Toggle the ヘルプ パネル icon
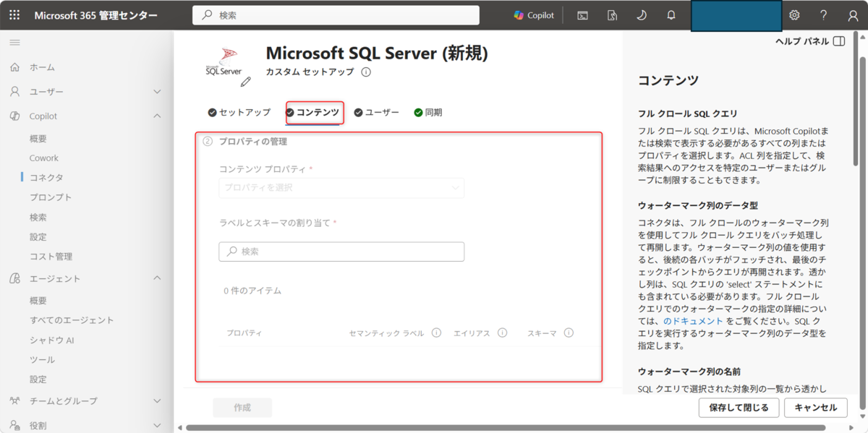 (839, 42)
